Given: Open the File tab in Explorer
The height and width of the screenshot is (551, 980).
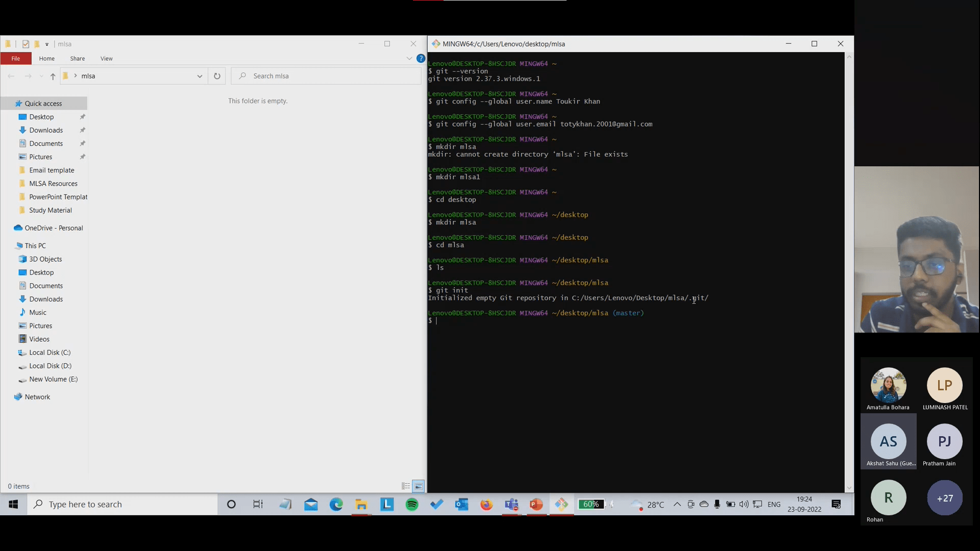Looking at the screenshot, I should [16, 59].
